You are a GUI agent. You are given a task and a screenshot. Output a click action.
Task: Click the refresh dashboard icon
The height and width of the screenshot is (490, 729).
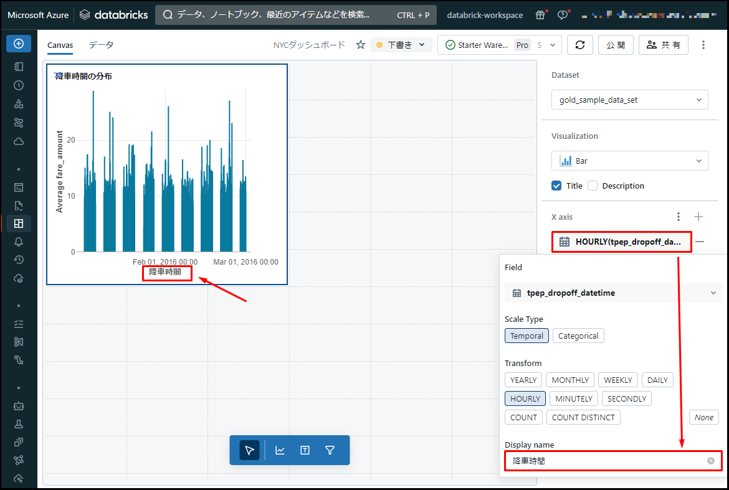click(x=580, y=45)
